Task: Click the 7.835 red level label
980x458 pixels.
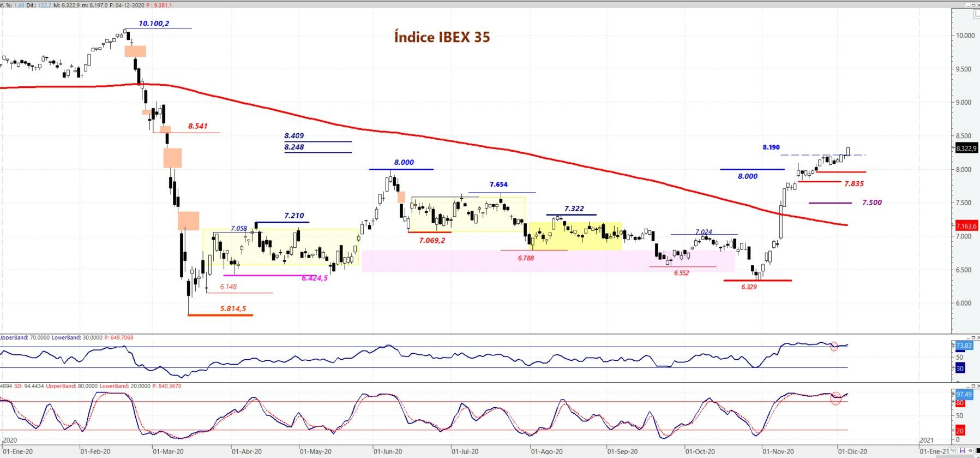Action: tap(854, 184)
